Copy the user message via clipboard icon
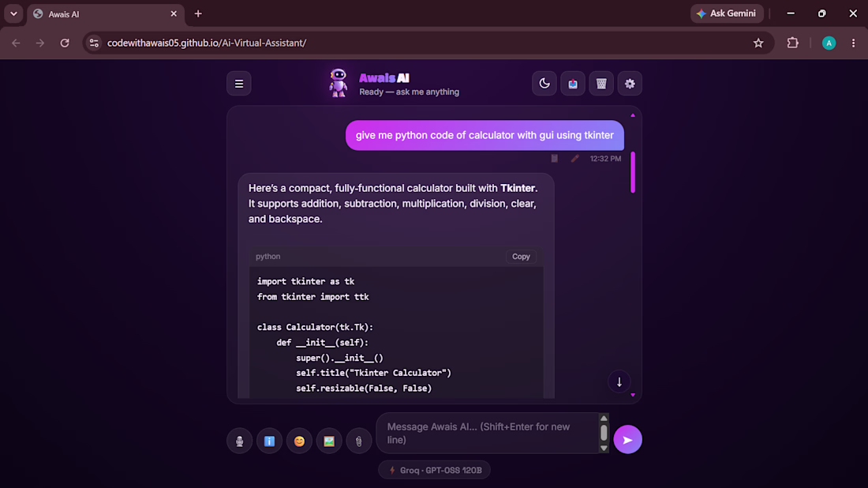 pos(554,159)
